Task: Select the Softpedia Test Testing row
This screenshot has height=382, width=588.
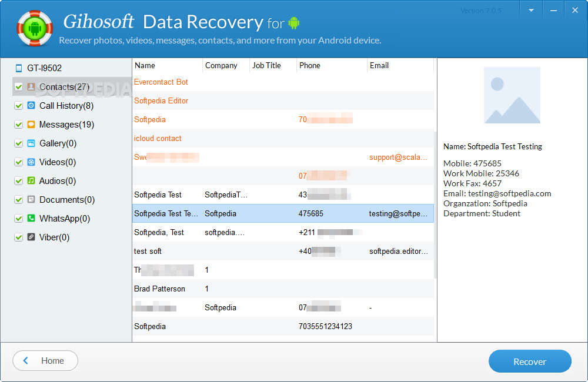Action: pyautogui.click(x=283, y=214)
